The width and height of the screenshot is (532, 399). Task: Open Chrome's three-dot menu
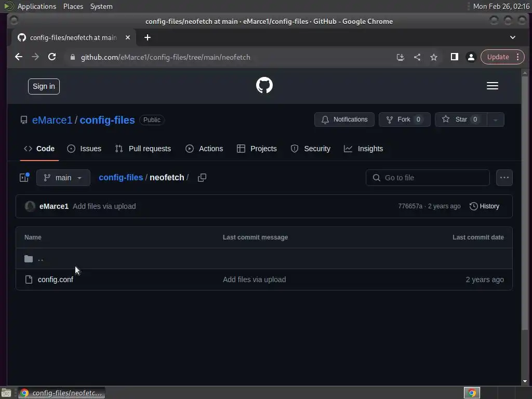pyautogui.click(x=518, y=57)
